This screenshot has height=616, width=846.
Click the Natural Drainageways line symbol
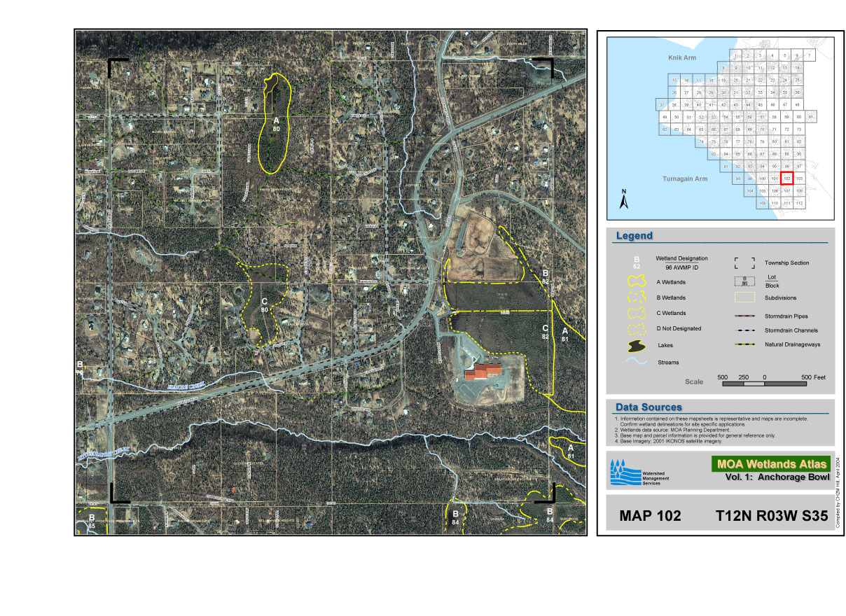tap(744, 344)
